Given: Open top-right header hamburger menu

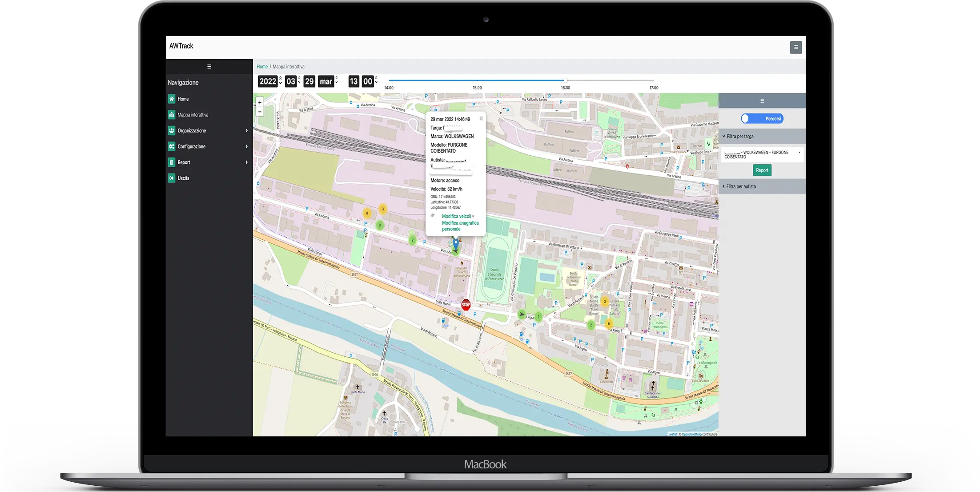Looking at the screenshot, I should coord(796,47).
